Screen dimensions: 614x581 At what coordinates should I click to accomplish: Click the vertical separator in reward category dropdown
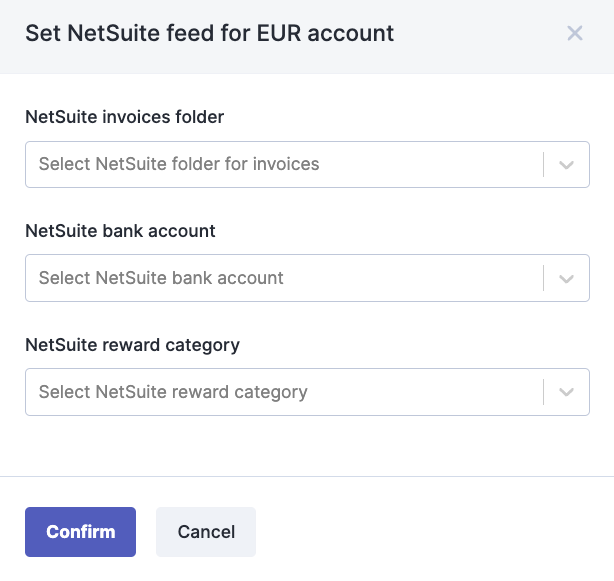pos(544,392)
